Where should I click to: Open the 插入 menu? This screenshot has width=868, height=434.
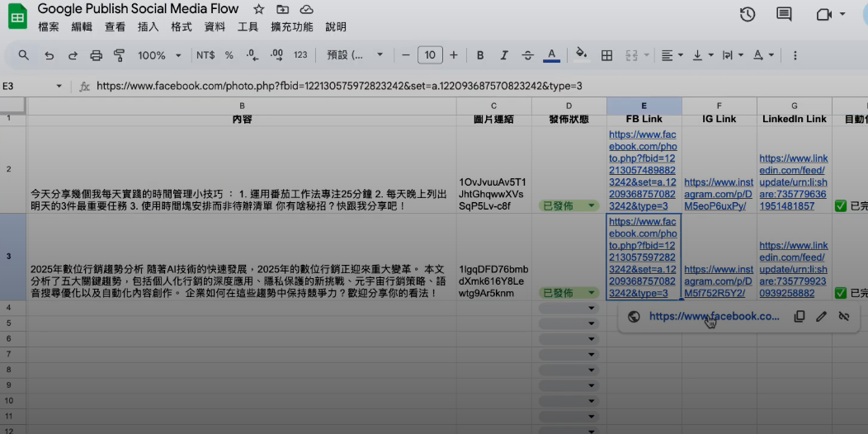(149, 27)
